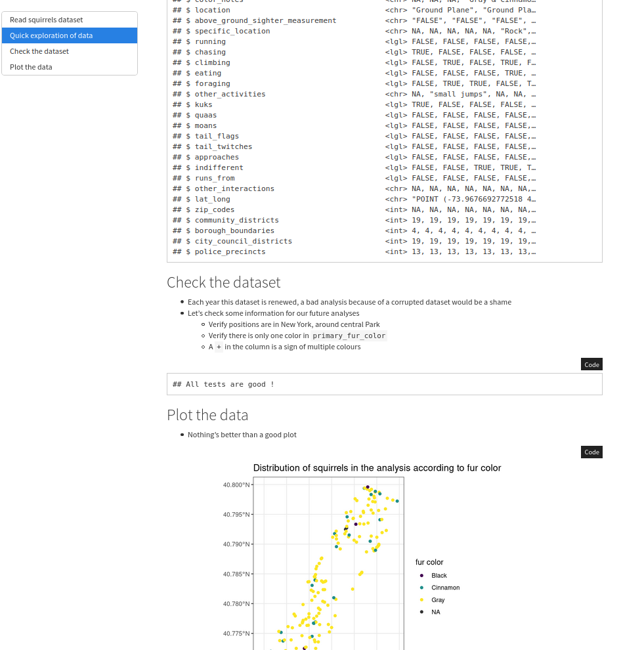This screenshot has width=644, height=650.
Task: Click the 'fur color' legend title
Action: point(429,562)
